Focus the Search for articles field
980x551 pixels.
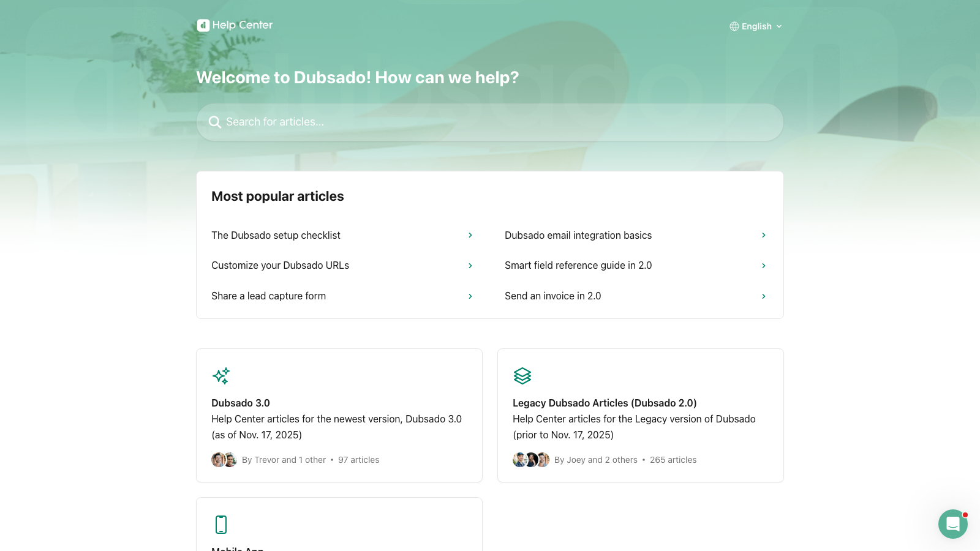click(490, 122)
